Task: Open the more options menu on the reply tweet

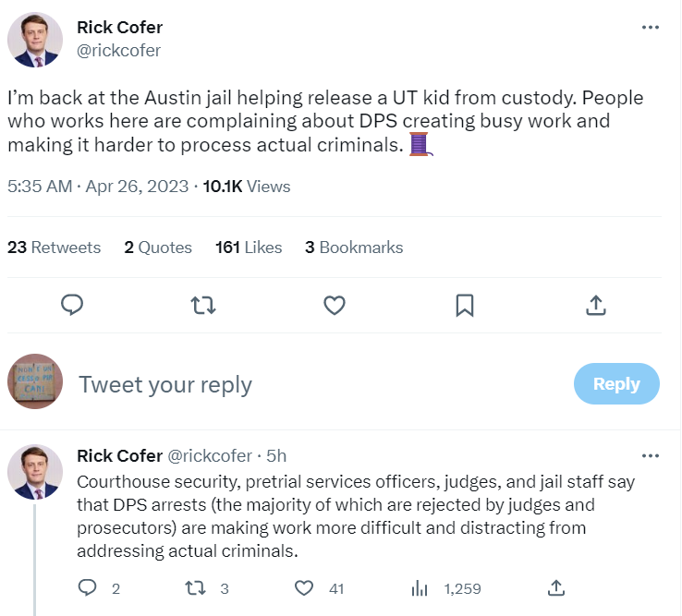Action: (x=651, y=455)
